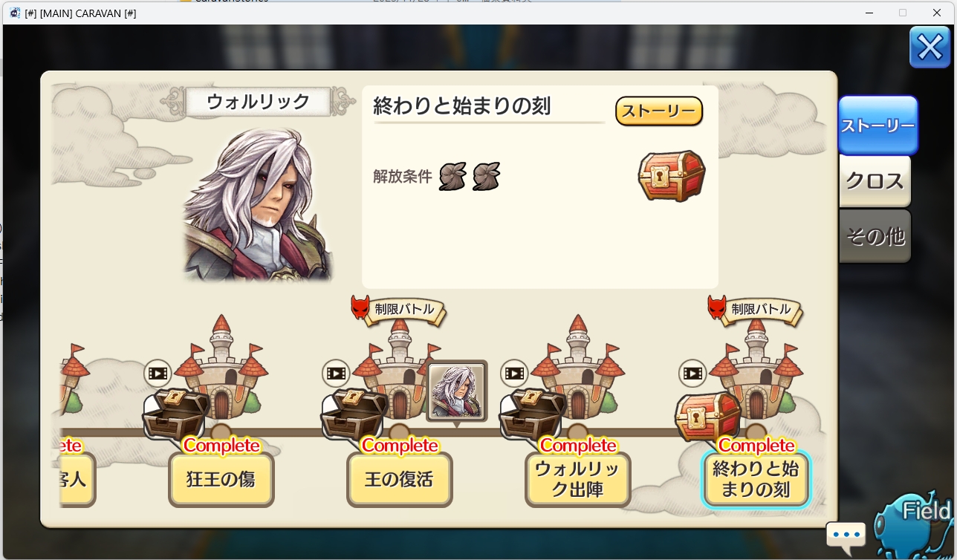Select the 王の復活 stage button

tap(399, 479)
